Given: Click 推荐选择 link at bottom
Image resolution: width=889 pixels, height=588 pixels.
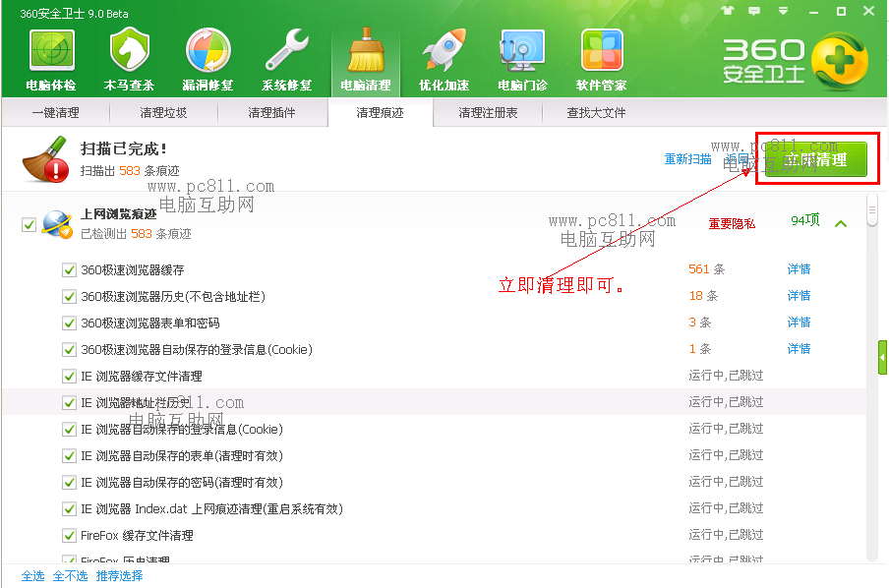Looking at the screenshot, I should click(x=120, y=576).
